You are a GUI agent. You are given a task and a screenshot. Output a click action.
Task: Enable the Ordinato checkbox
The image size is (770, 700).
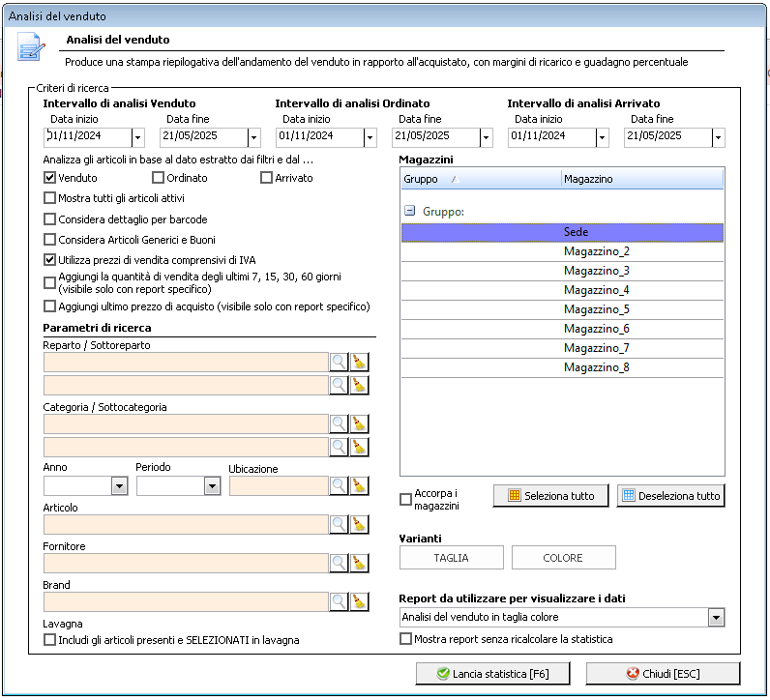[158, 178]
